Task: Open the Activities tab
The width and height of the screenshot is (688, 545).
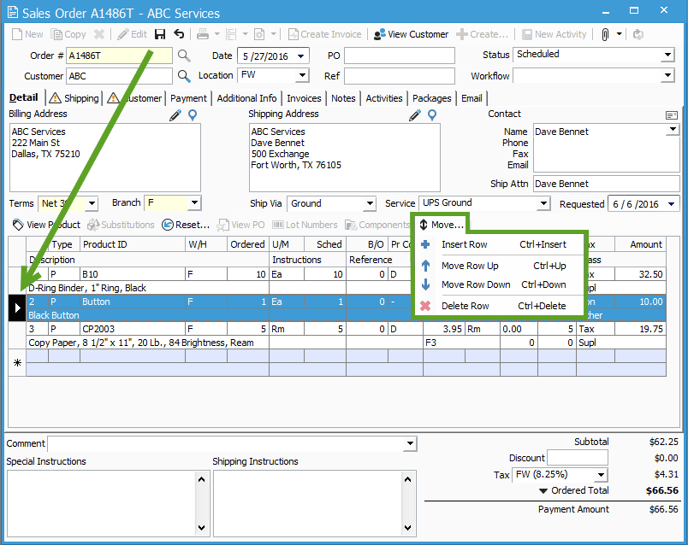Action: 384,98
